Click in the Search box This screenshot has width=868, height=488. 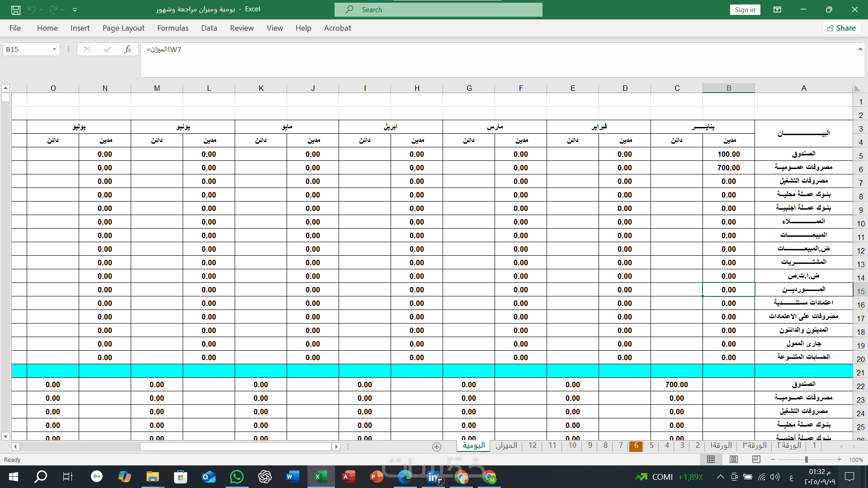coord(438,9)
